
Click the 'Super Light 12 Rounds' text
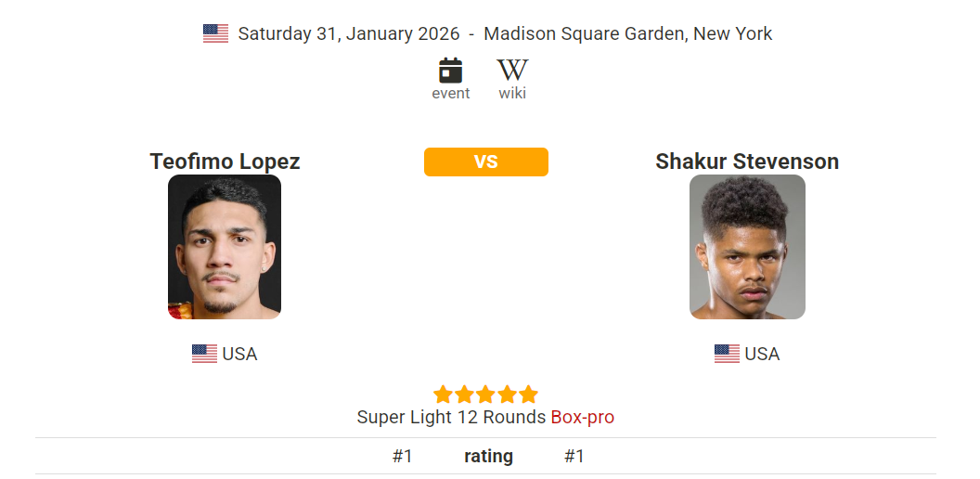point(451,417)
